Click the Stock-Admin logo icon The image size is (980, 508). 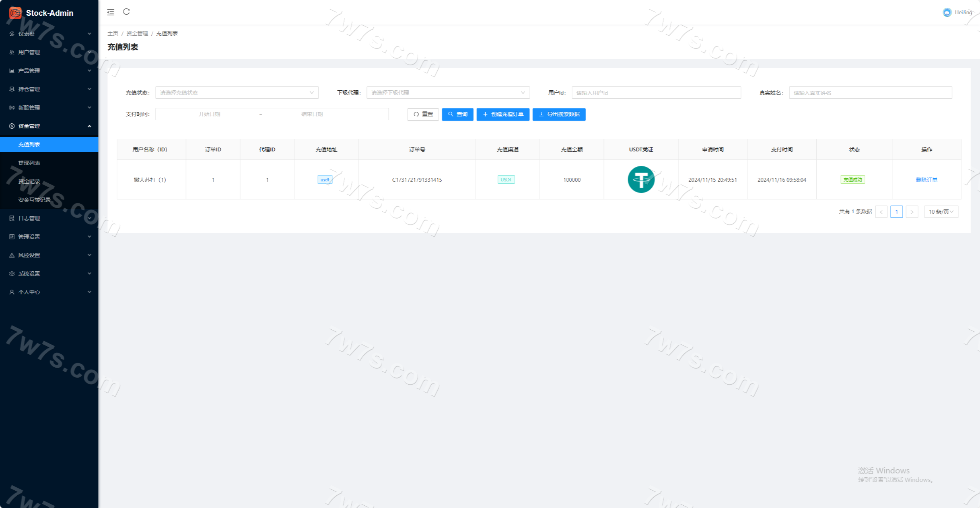pyautogui.click(x=15, y=13)
